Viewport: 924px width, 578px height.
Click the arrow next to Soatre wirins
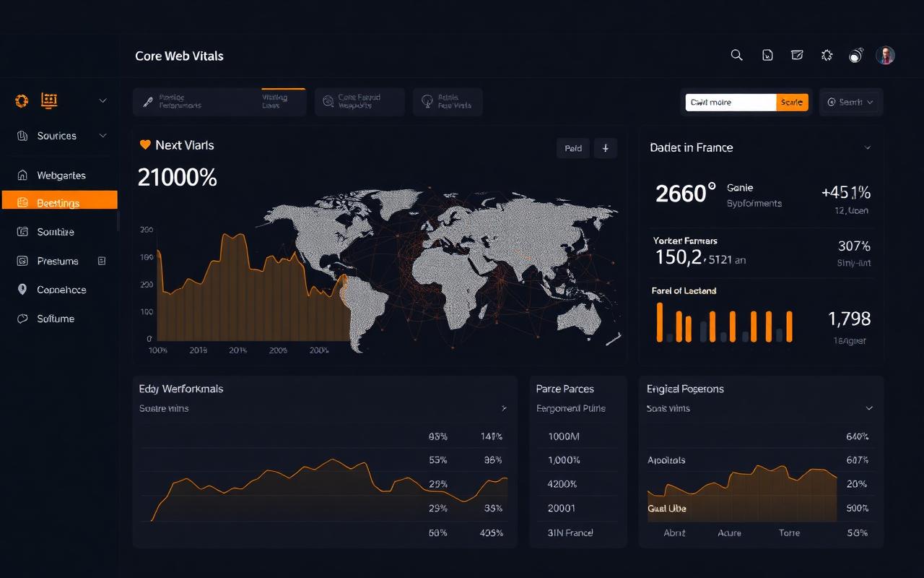coord(504,408)
